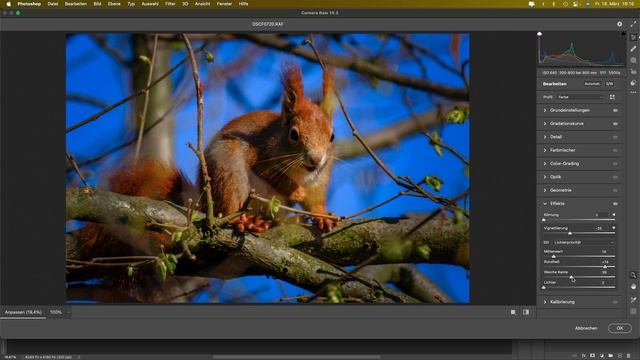Open more image settings three-dot icon

pyautogui.click(x=633, y=93)
